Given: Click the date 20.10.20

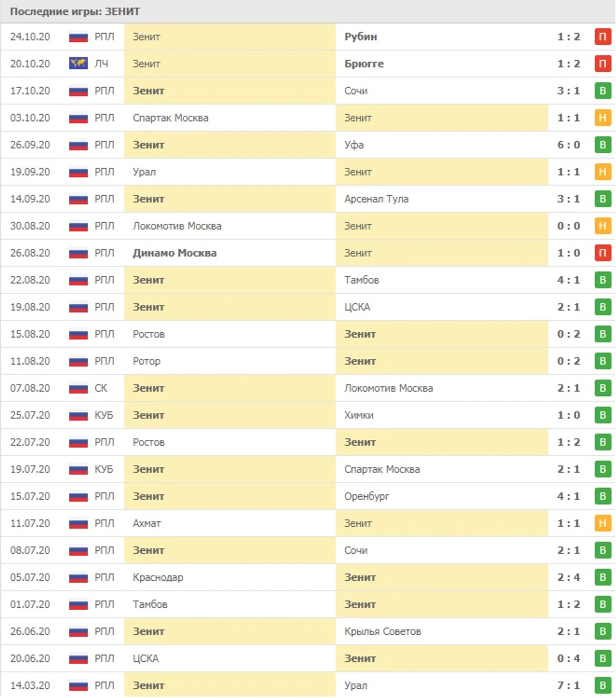Looking at the screenshot, I should click(x=30, y=64).
